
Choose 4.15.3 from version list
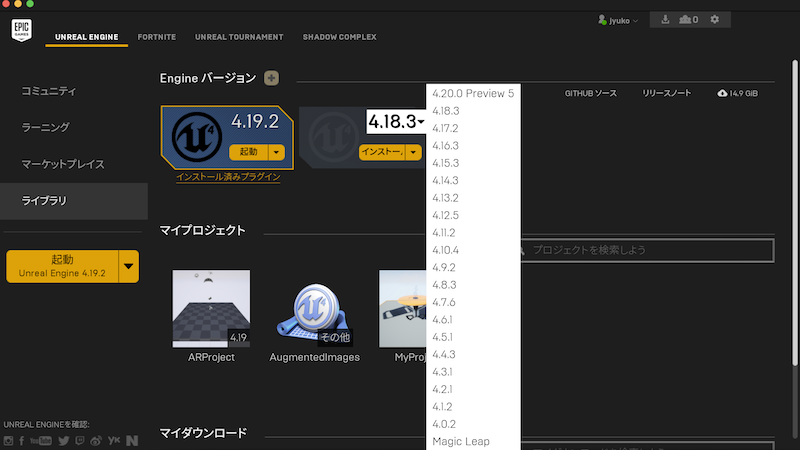click(473, 163)
